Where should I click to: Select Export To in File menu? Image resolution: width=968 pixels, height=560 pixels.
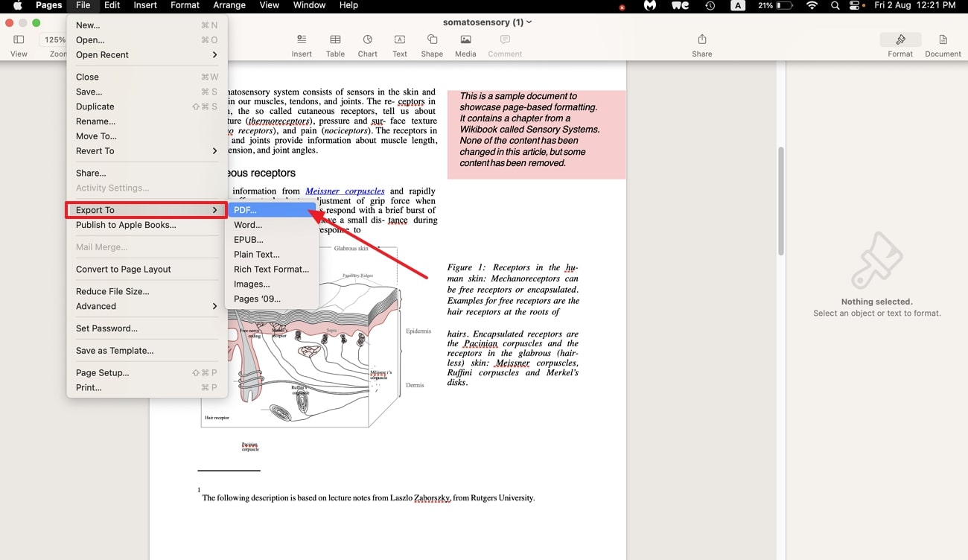tap(147, 210)
